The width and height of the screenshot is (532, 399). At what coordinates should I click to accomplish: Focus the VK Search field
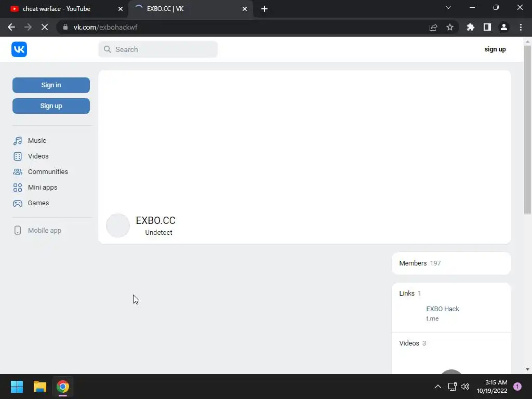(158, 49)
